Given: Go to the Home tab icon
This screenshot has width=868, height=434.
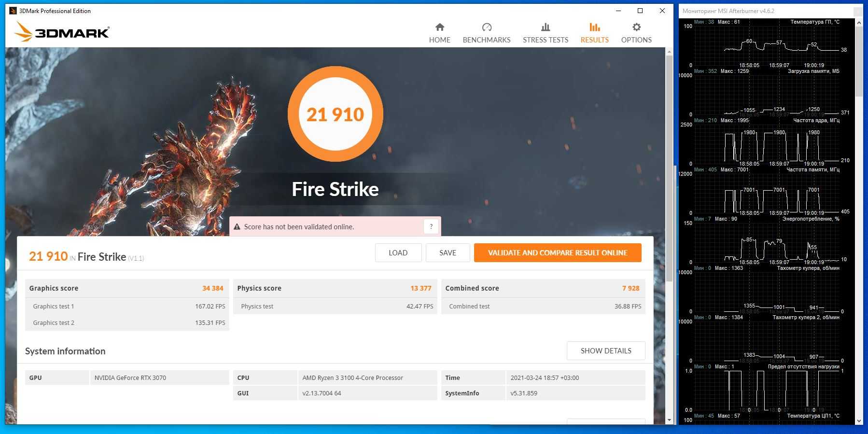Looking at the screenshot, I should 439,28.
